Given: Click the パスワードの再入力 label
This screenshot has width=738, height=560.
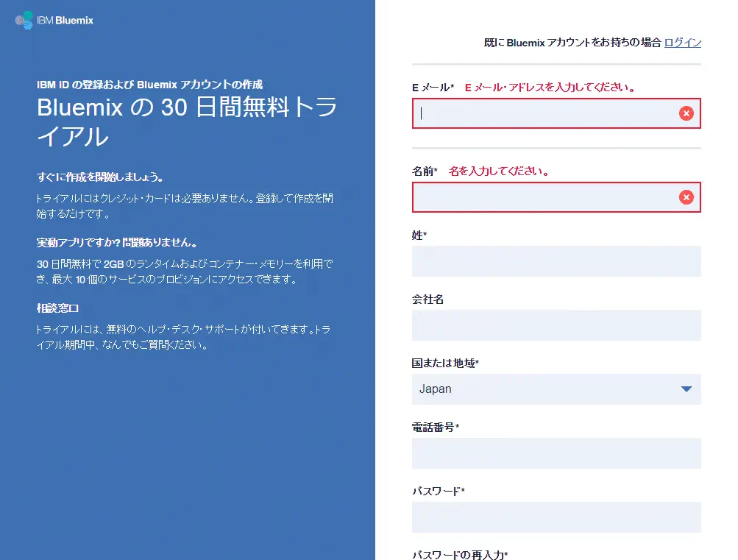Looking at the screenshot, I should [x=460, y=555].
